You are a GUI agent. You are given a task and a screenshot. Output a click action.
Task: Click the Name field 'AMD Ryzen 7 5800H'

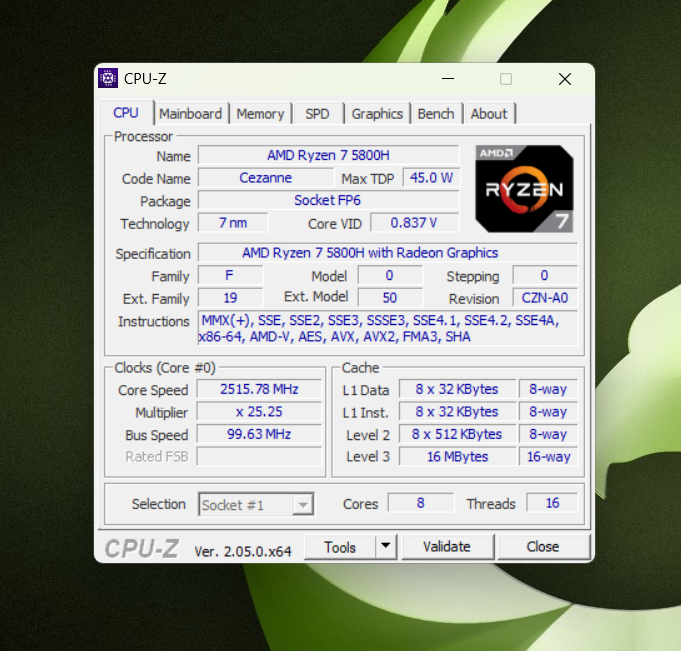click(328, 155)
